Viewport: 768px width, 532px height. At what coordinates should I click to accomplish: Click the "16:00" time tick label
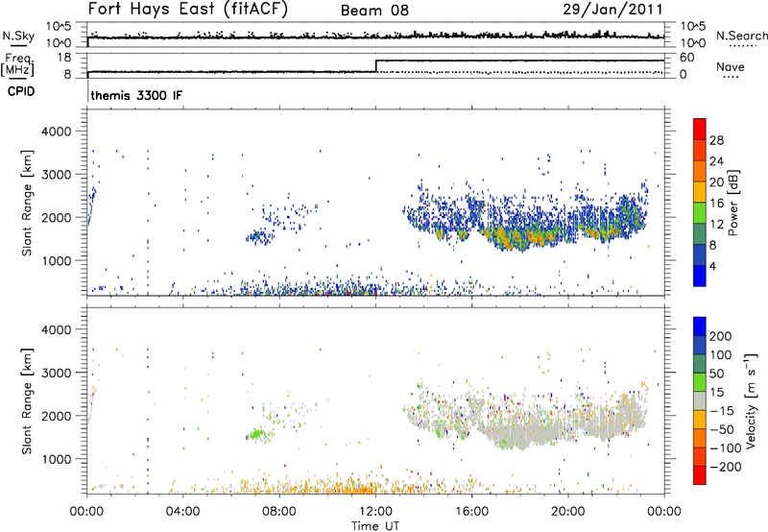471,511
